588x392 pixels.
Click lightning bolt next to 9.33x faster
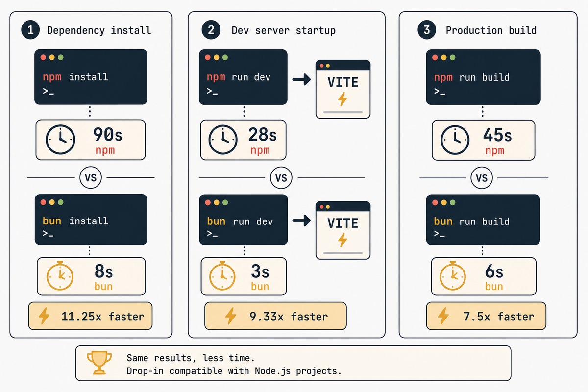click(x=230, y=316)
